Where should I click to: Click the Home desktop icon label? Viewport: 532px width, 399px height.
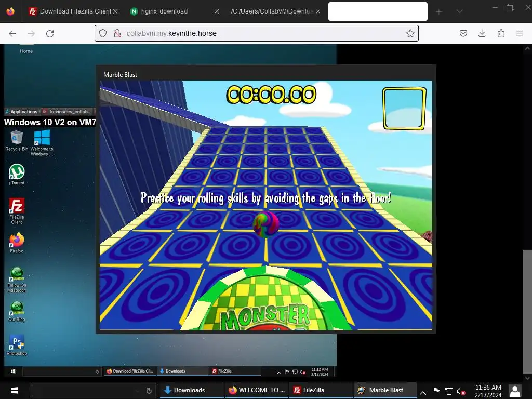pyautogui.click(x=26, y=51)
